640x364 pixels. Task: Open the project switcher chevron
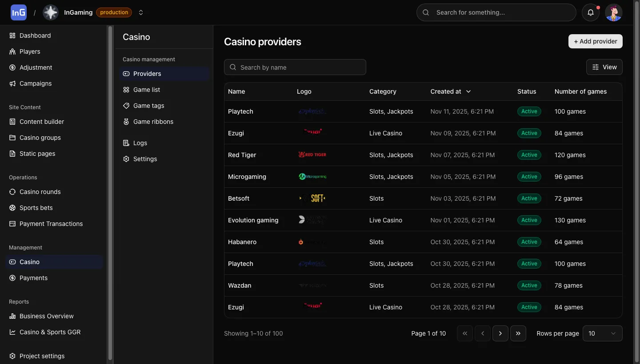(x=141, y=12)
